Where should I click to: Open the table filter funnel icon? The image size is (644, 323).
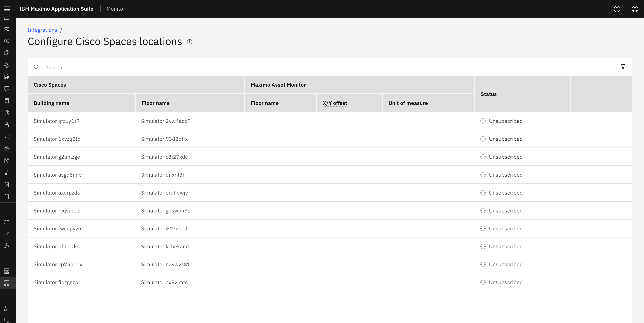[623, 66]
